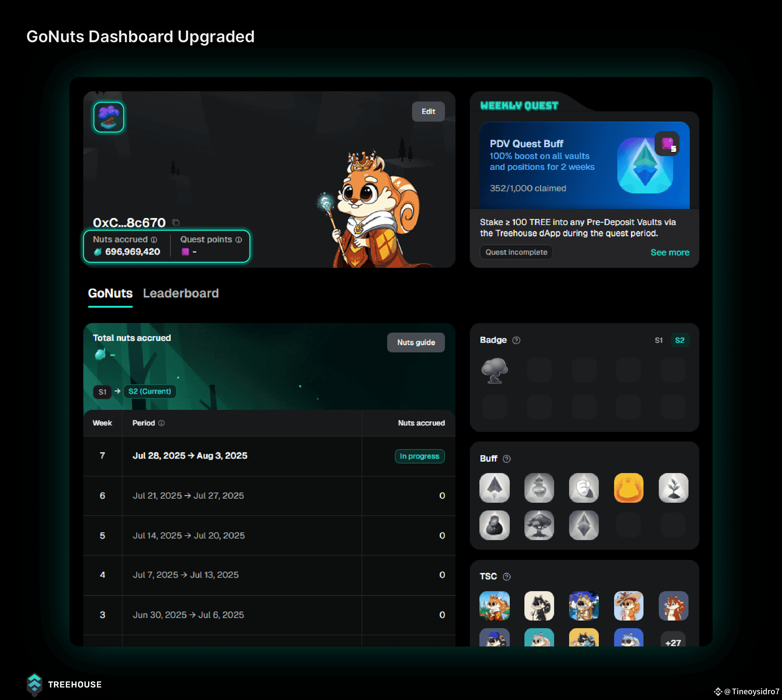Select season S1 under total nuts

point(102,392)
